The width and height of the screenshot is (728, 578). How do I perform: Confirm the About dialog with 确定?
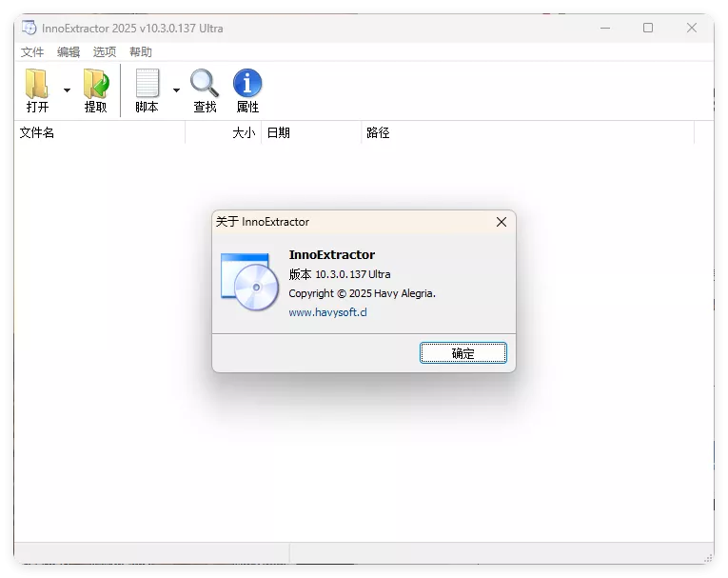click(x=462, y=353)
